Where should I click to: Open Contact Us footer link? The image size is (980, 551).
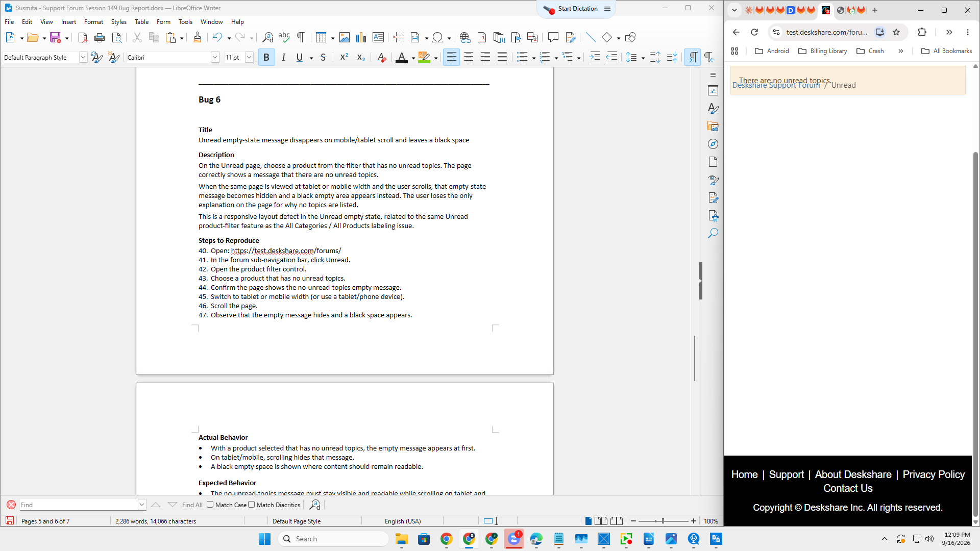click(x=848, y=488)
